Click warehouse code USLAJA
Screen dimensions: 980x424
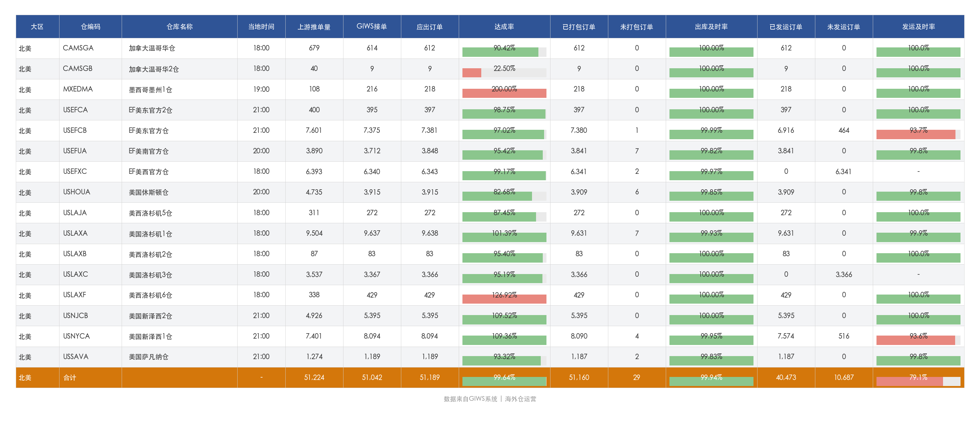[x=75, y=213]
